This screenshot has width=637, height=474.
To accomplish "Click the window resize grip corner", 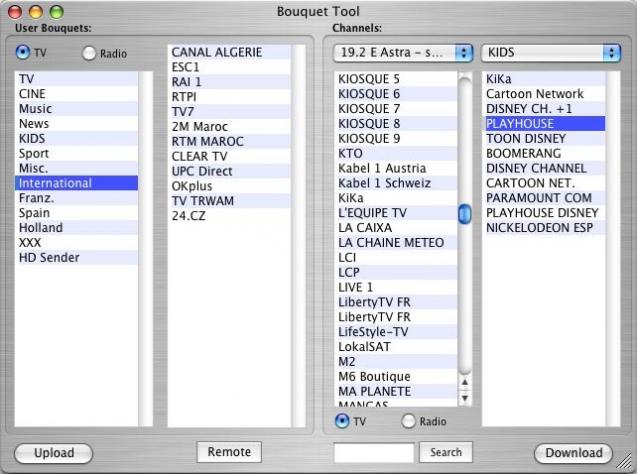I will tap(624, 461).
